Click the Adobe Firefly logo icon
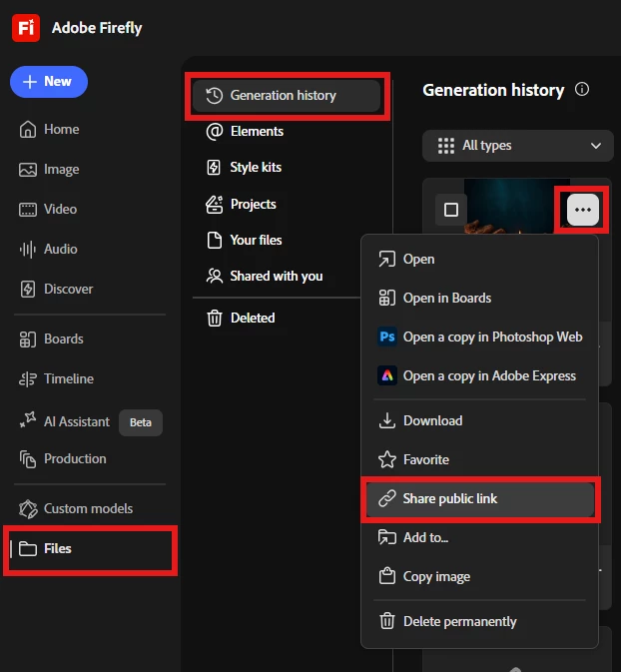 (26, 28)
